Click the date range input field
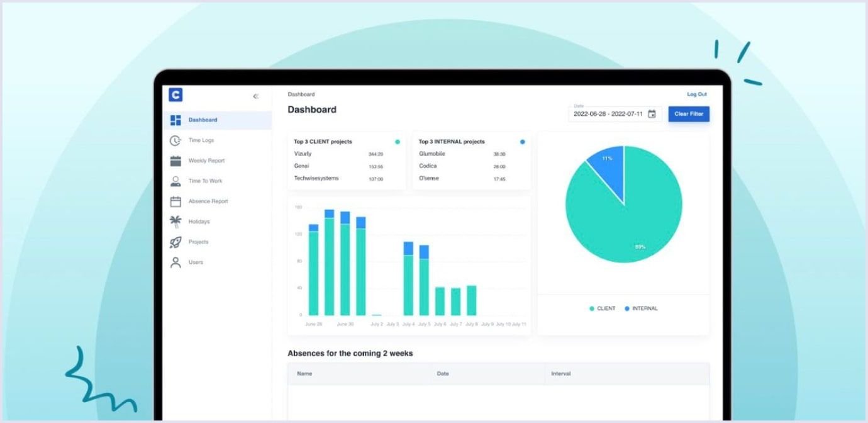Viewport: 868px width, 423px height. tap(615, 114)
